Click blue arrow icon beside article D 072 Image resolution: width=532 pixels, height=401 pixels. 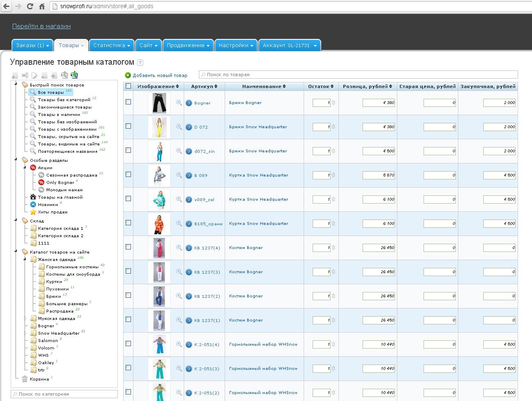point(189,127)
